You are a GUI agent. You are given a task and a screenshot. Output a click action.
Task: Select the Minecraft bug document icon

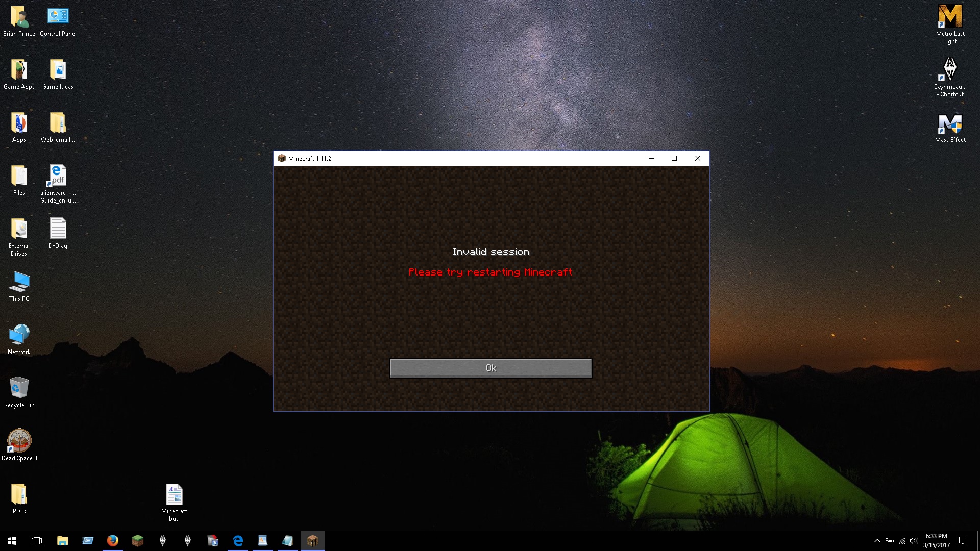174,502
